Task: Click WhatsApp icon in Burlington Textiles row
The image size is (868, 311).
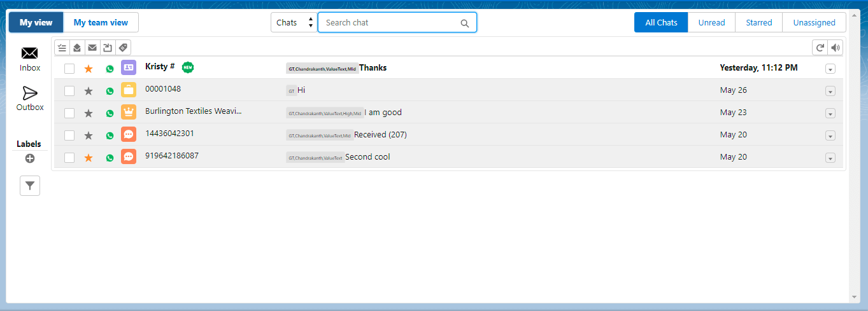Action: click(110, 113)
